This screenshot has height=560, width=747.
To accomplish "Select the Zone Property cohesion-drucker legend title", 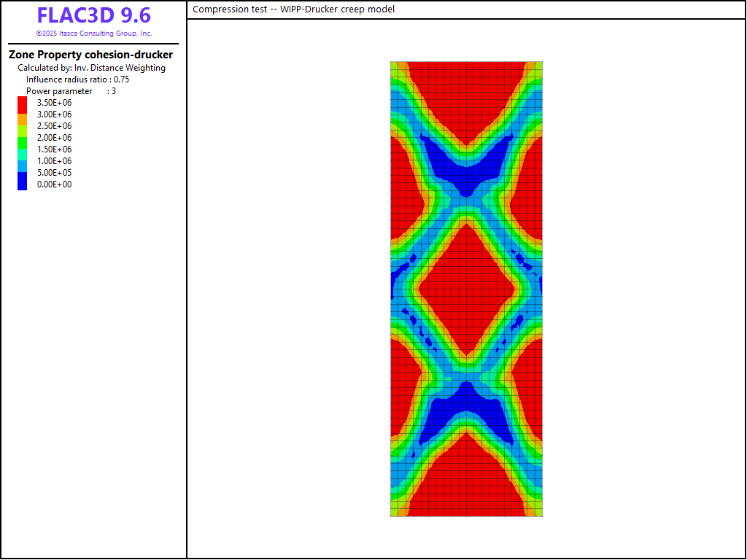I will click(90, 55).
